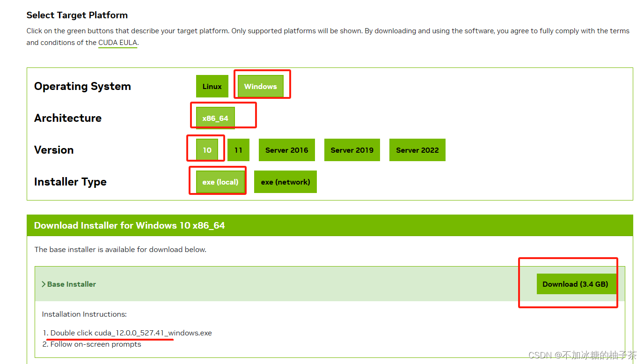Viewport: 644px width, 364px height.
Task: Click the 'Installer Type' label
Action: coord(70,182)
